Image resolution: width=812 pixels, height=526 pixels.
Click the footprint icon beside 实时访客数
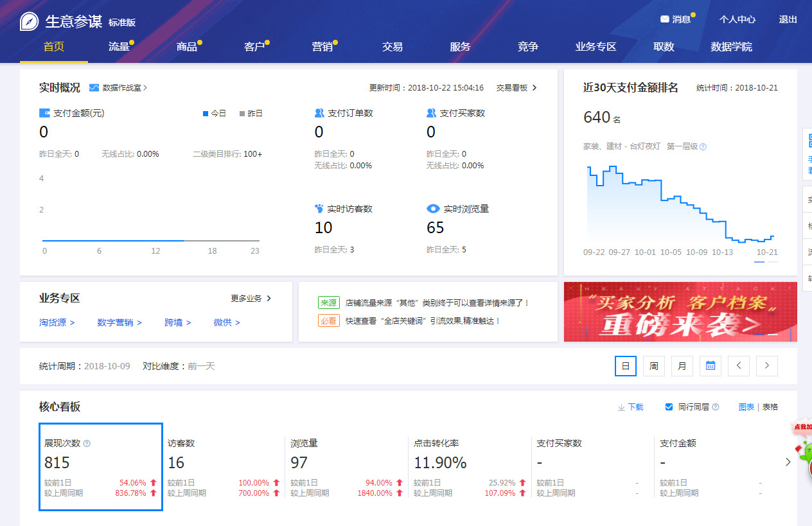(318, 209)
